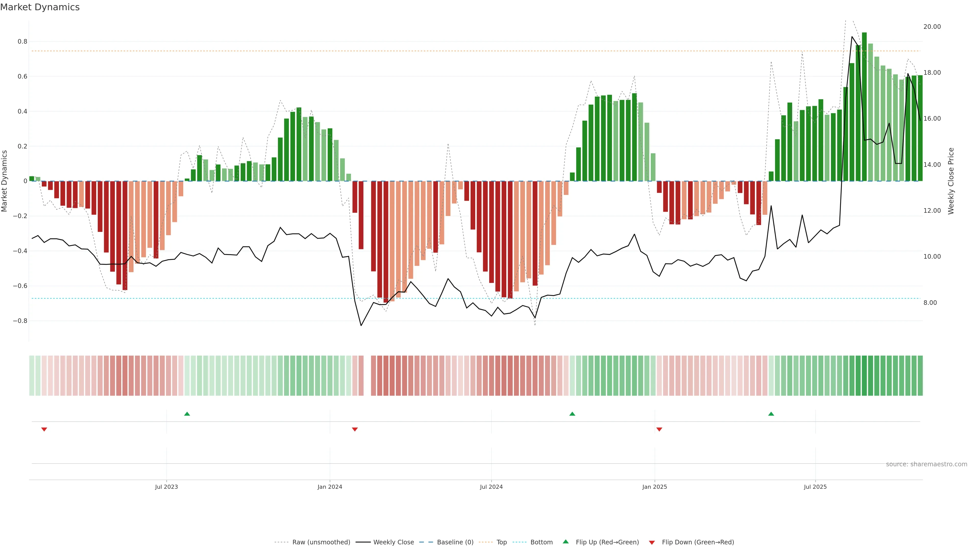Click the earliest red flip-down triangle marker

tap(44, 429)
